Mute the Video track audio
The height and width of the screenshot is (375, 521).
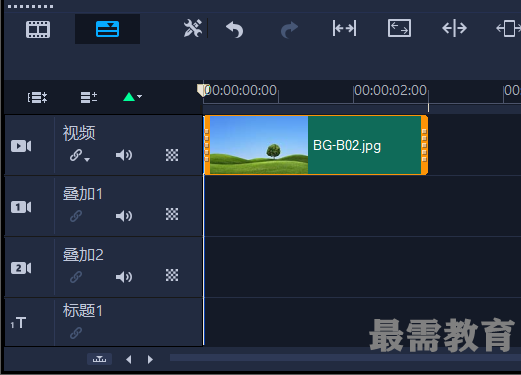coord(124,155)
